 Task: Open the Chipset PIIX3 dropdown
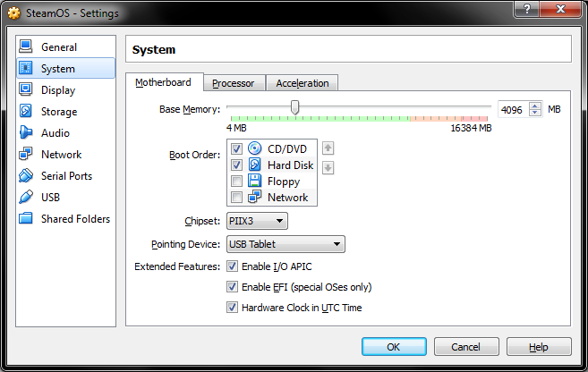[257, 221]
